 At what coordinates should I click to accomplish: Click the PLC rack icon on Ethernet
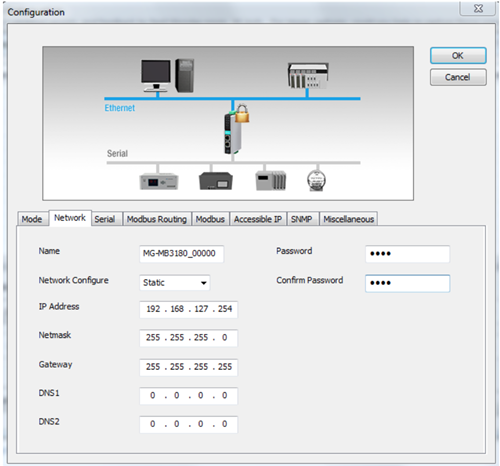(308, 76)
